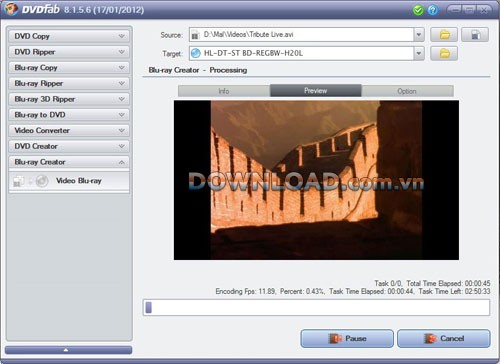The height and width of the screenshot is (364, 500).
Task: Click the Source path input field
Action: pos(302,35)
